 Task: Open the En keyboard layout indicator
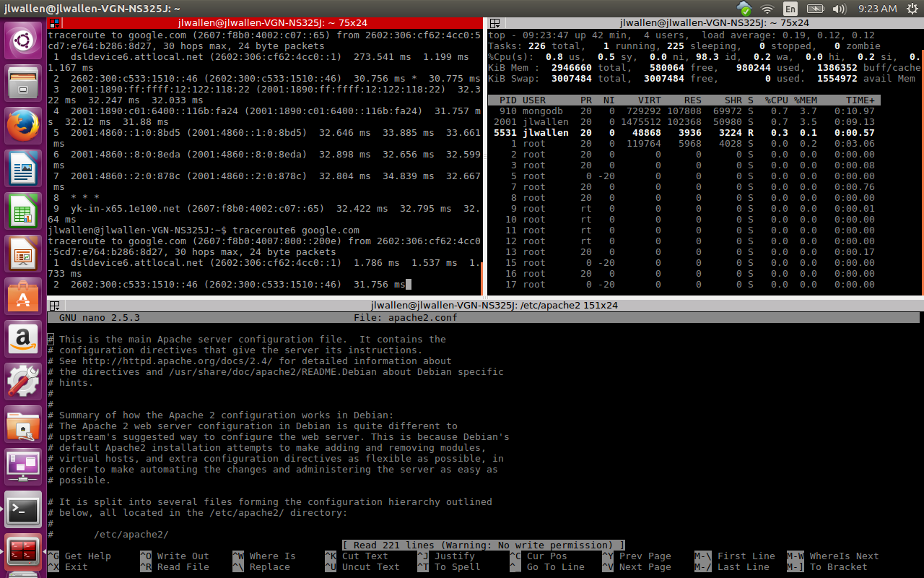click(790, 9)
